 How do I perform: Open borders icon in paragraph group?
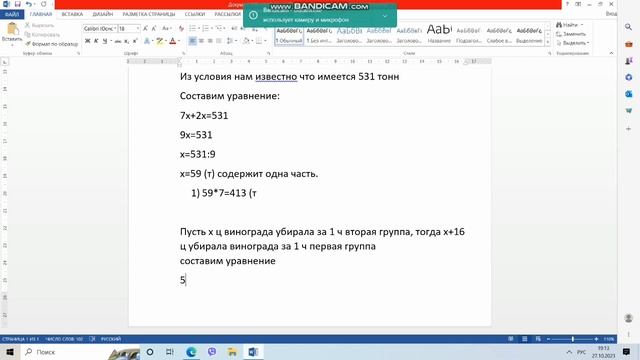pos(259,41)
